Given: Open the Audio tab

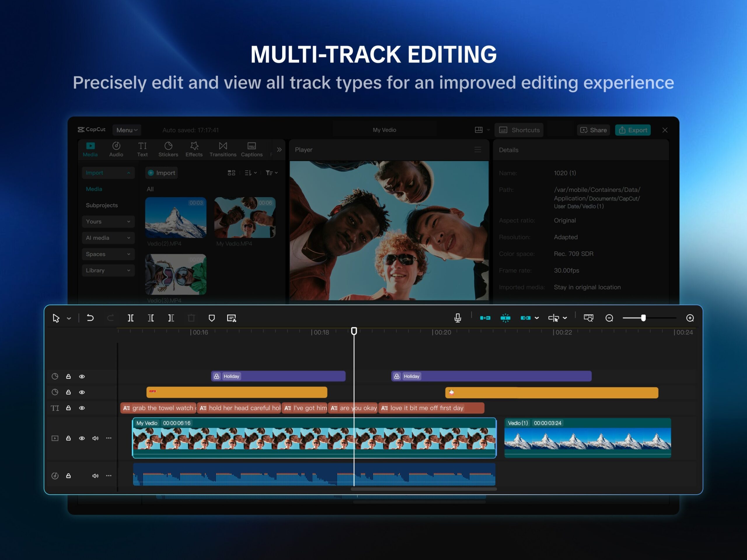Looking at the screenshot, I should (116, 149).
